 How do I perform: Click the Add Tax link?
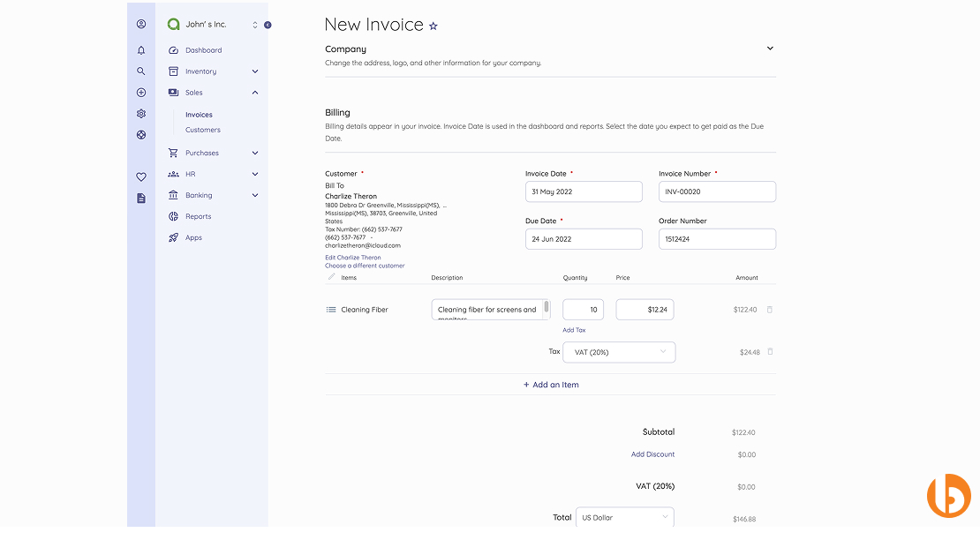(x=574, y=330)
